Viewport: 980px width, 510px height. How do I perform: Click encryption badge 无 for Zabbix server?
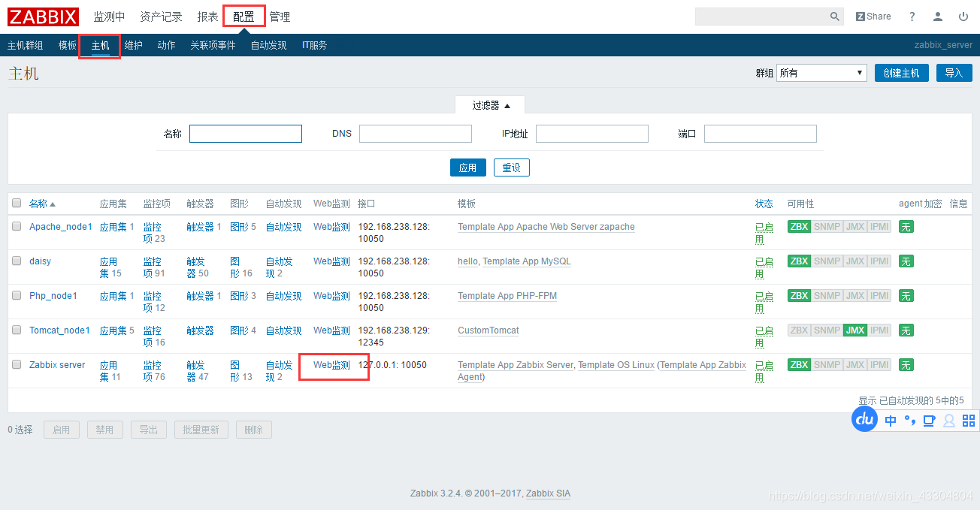[x=906, y=365]
